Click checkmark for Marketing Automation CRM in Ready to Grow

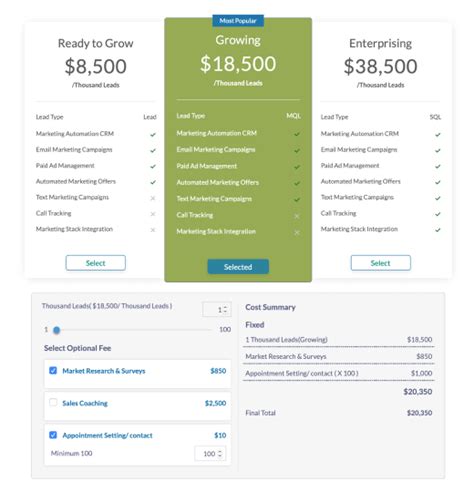coord(153,134)
